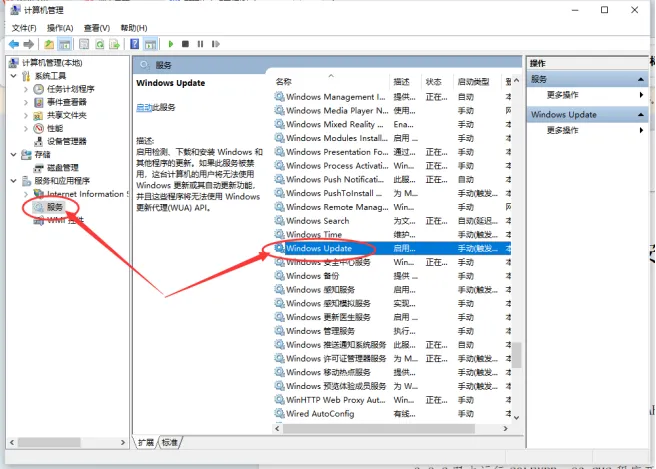
Task: Select the 共享文件夹 tree node
Action: (x=67, y=115)
